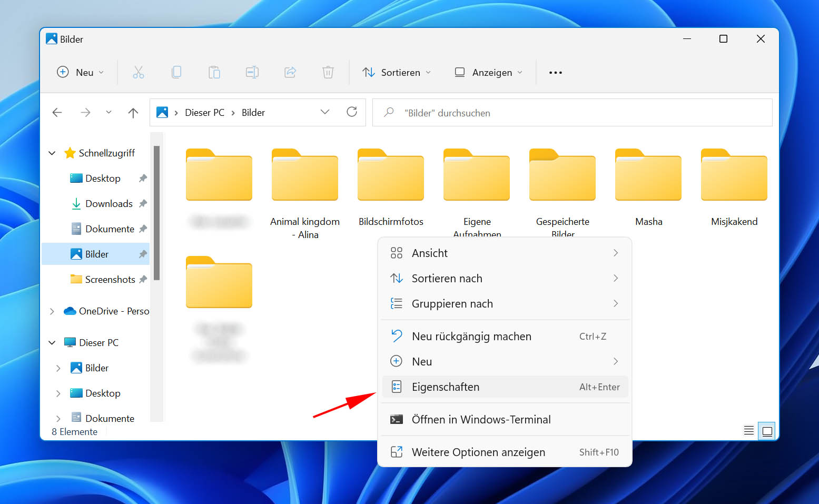Collapse the Schnellzugriff tree node

[x=52, y=153]
